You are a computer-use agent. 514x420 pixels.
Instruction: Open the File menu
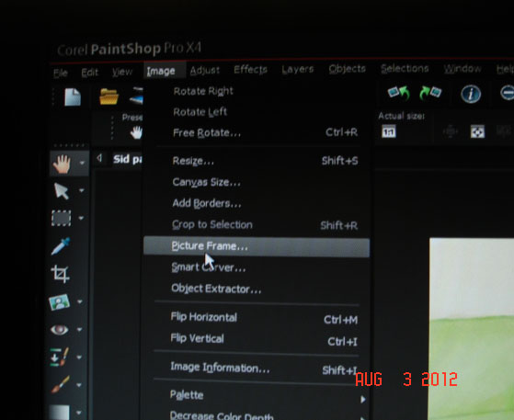pyautogui.click(x=61, y=73)
